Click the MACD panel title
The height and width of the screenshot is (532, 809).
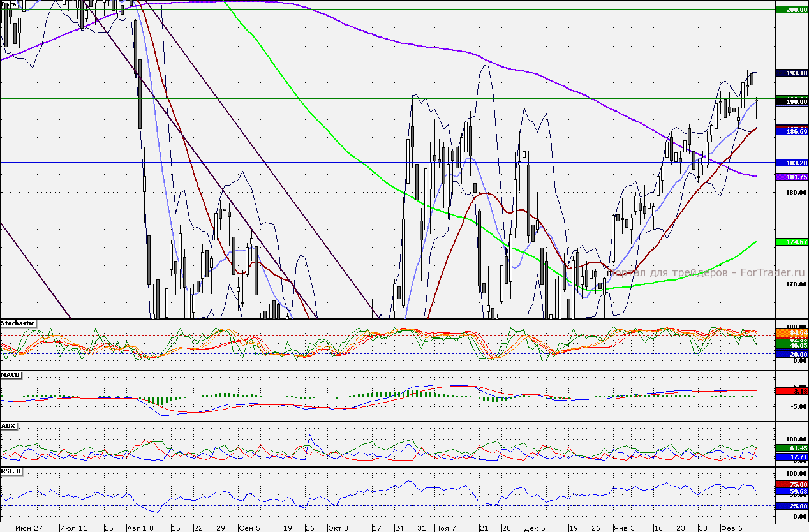[x=10, y=374]
